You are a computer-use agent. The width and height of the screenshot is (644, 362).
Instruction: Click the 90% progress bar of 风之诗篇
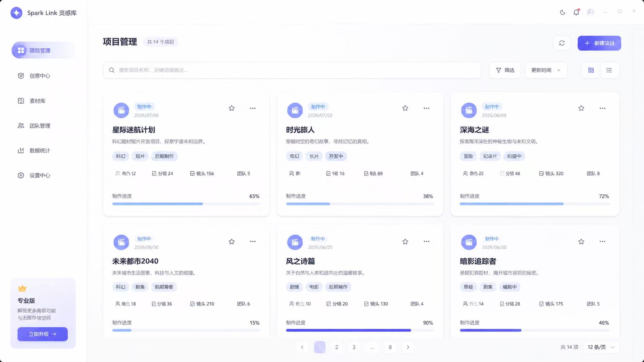coord(360,330)
